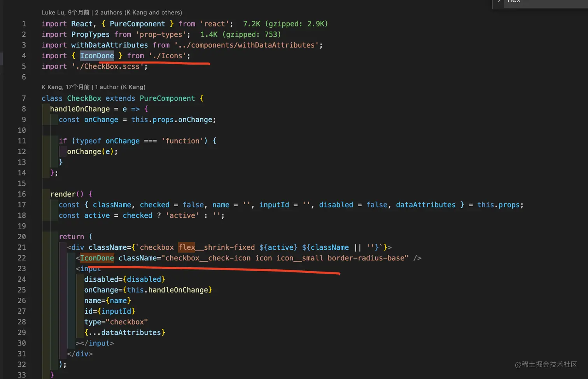This screenshot has width=588, height=379.
Task: Click the './CheckBox.scss' import path
Action: [x=108, y=66]
